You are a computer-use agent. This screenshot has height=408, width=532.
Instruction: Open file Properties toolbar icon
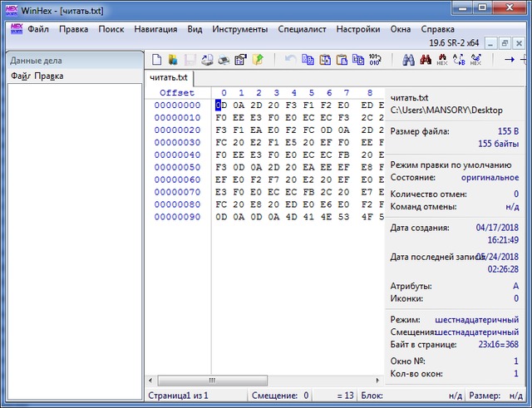(x=241, y=60)
